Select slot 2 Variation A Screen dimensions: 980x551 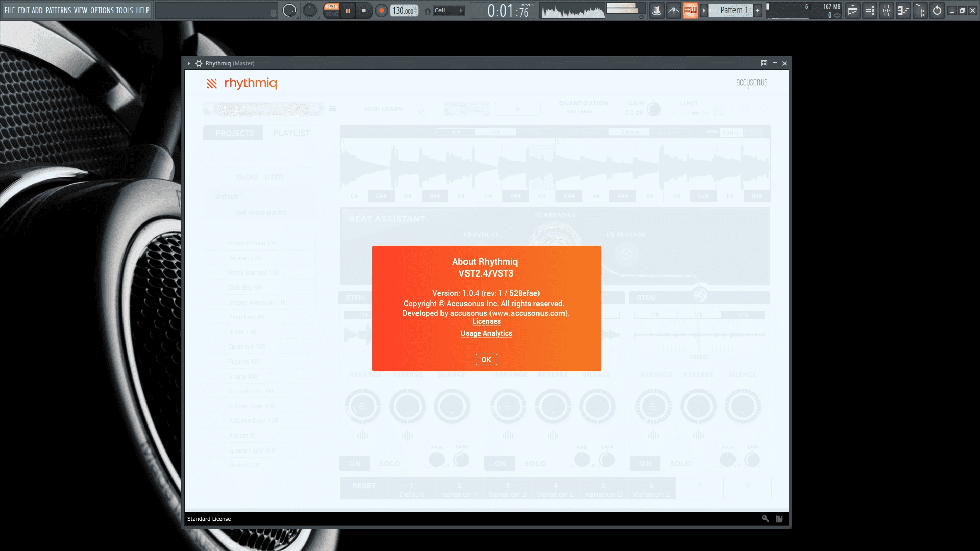(459, 490)
